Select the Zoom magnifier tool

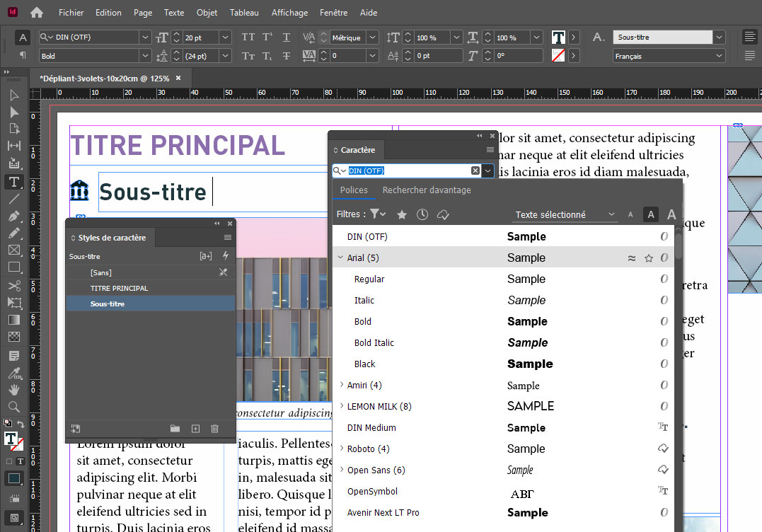coord(14,407)
